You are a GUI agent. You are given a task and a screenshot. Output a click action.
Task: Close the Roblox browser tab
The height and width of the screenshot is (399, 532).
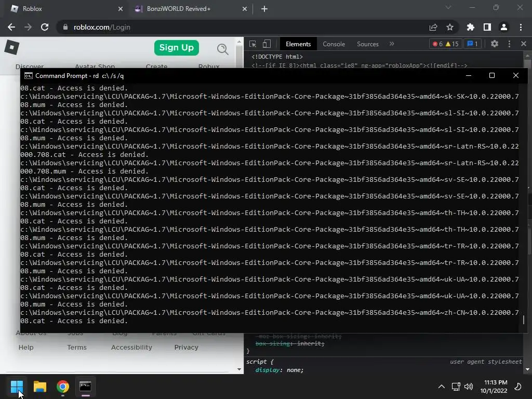point(121,9)
